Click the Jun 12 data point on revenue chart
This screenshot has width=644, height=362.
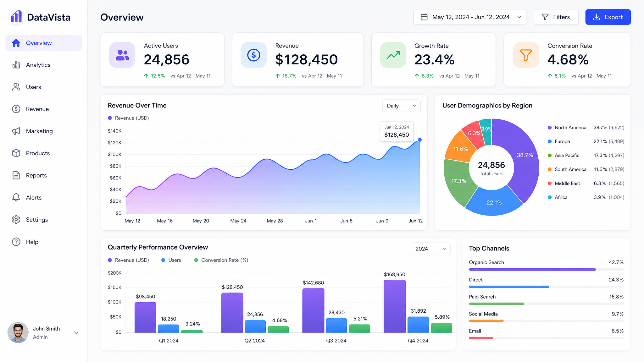click(x=419, y=140)
